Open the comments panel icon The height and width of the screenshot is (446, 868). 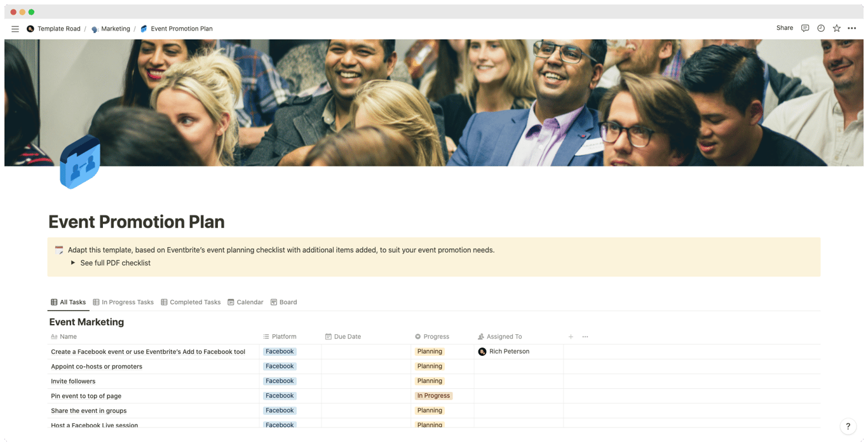[804, 28]
